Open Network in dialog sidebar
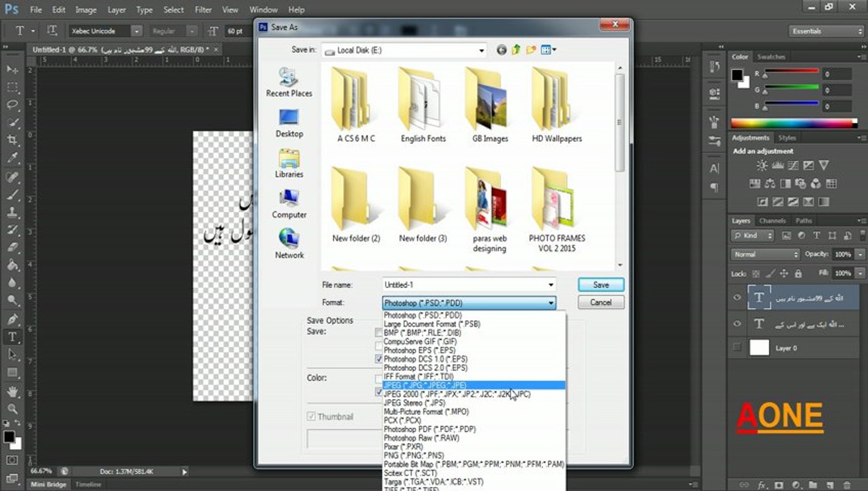 coord(289,244)
